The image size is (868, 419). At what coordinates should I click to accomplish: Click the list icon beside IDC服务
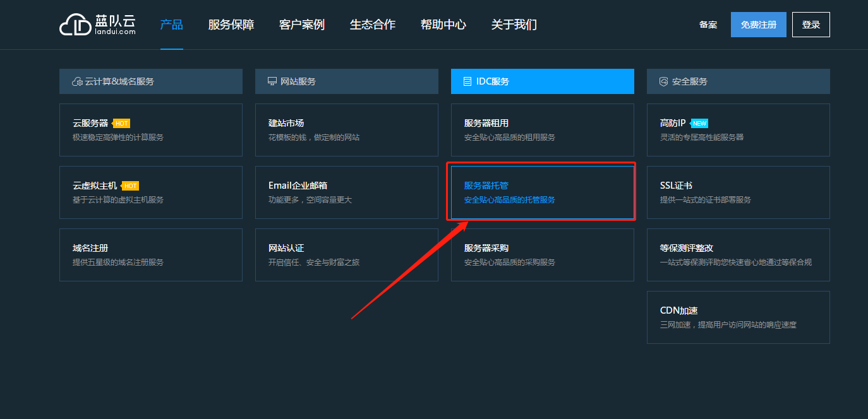(467, 81)
